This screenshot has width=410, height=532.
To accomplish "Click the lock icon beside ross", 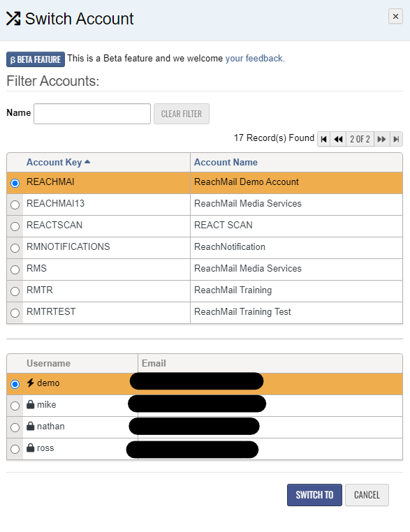I will 31,448.
